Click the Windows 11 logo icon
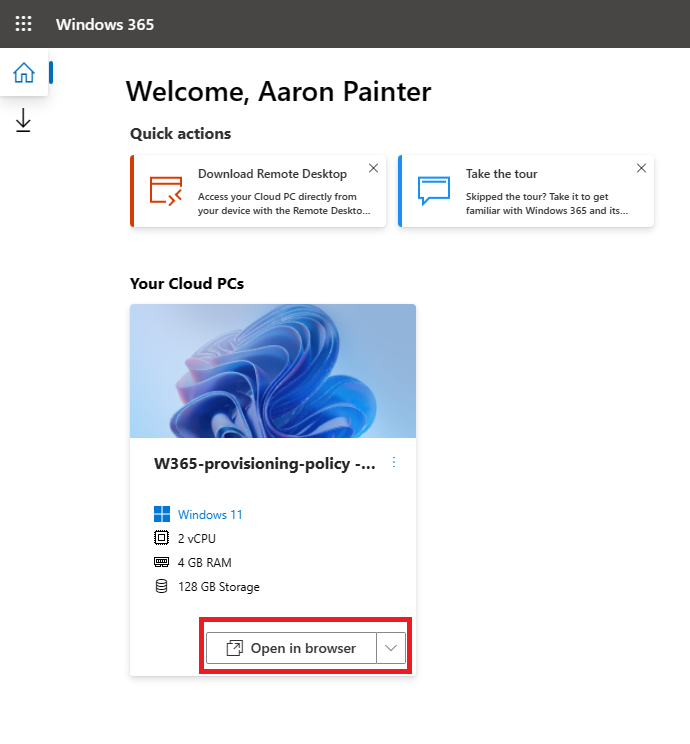Image resolution: width=690 pixels, height=744 pixels. [x=162, y=514]
